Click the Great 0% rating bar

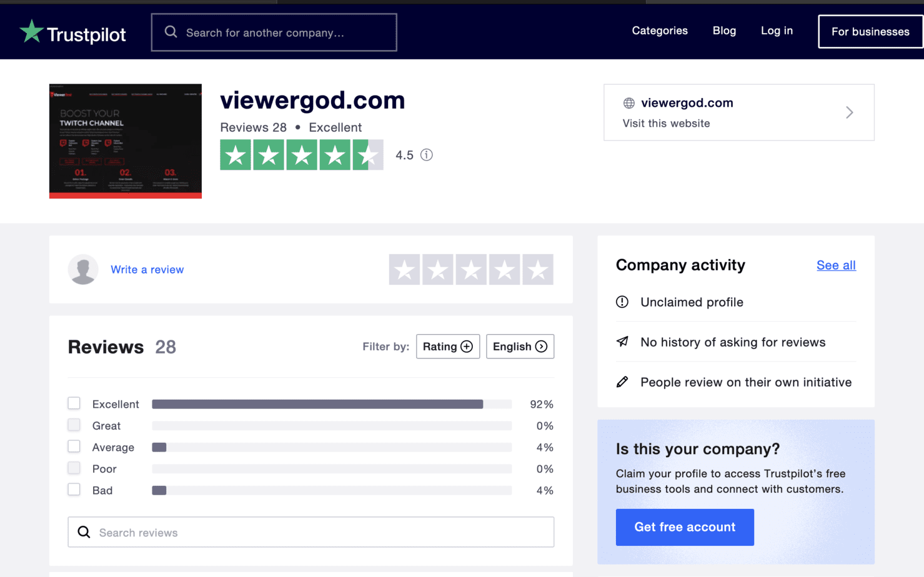click(x=332, y=426)
